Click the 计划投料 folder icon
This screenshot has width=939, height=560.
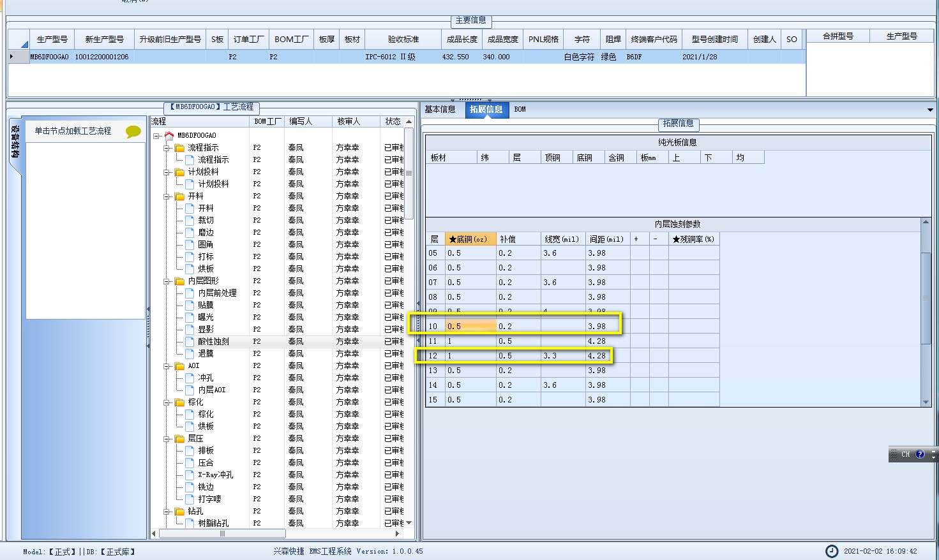[x=179, y=172]
